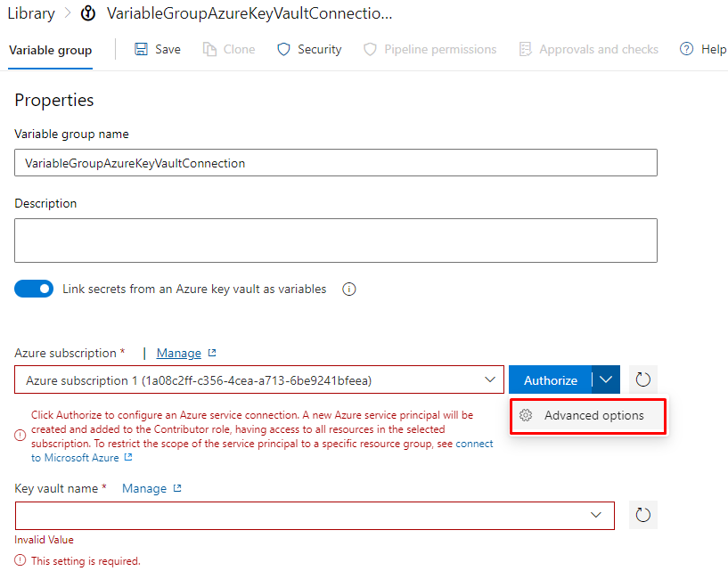Click the Help question mark icon
The height and width of the screenshot is (571, 728).
pos(686,50)
